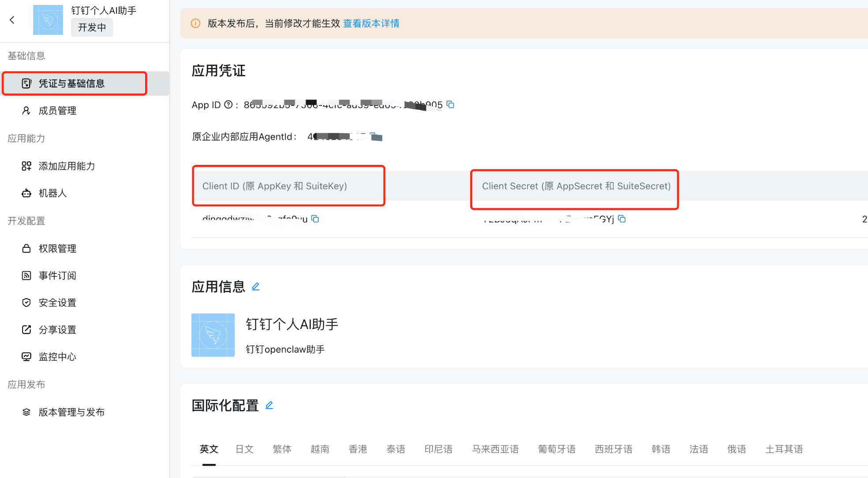This screenshot has height=478, width=868.
Task: Edit 应用信息 with pencil icon
Action: (x=255, y=287)
